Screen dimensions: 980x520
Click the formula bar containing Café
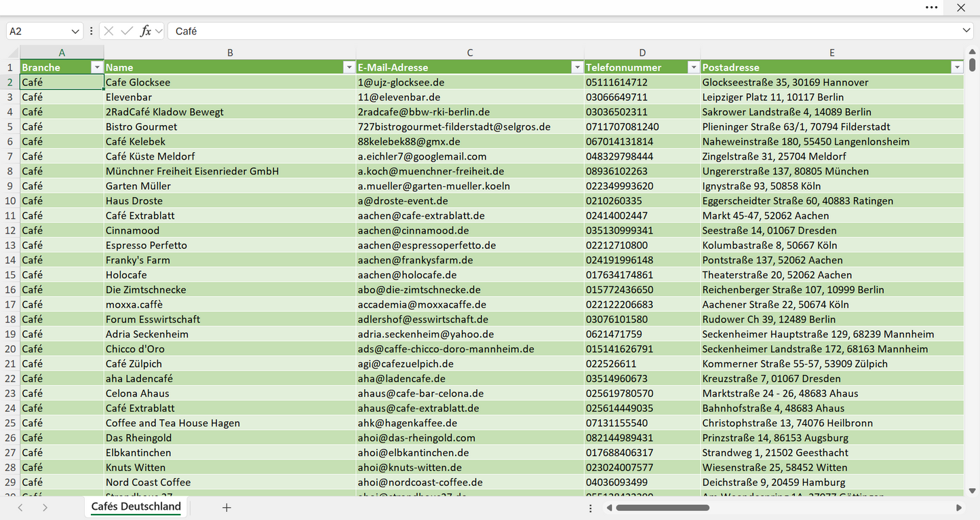(570, 31)
